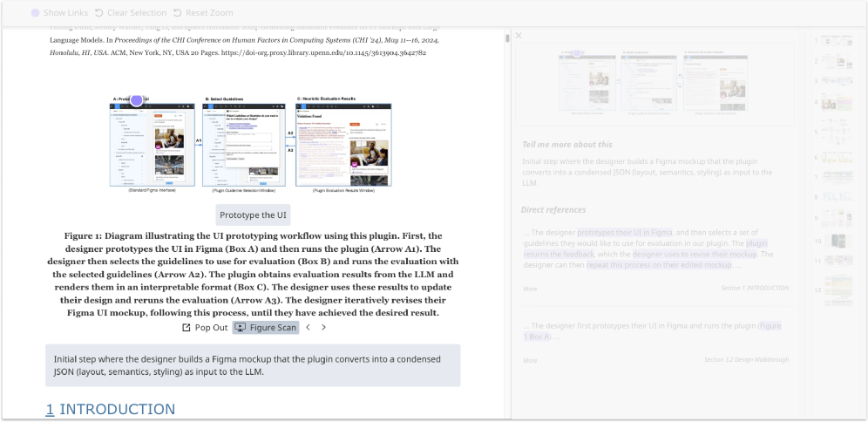868x422 pixels.
Task: Click the Reset Zoom circular arrow icon
Action: [177, 13]
